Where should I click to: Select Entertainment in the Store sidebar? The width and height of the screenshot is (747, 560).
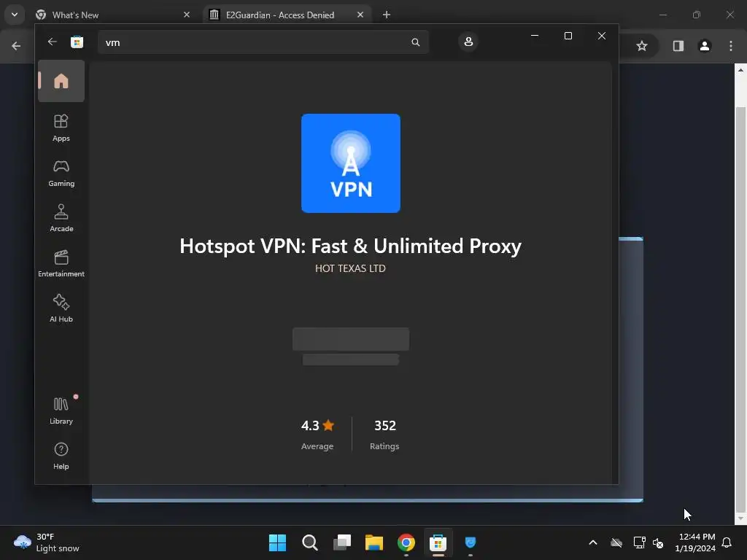61,264
